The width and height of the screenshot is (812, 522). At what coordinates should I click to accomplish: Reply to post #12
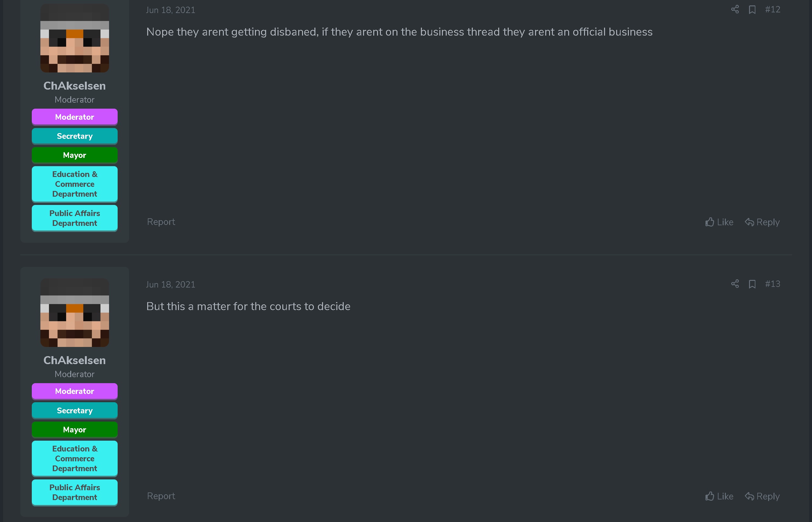point(762,222)
